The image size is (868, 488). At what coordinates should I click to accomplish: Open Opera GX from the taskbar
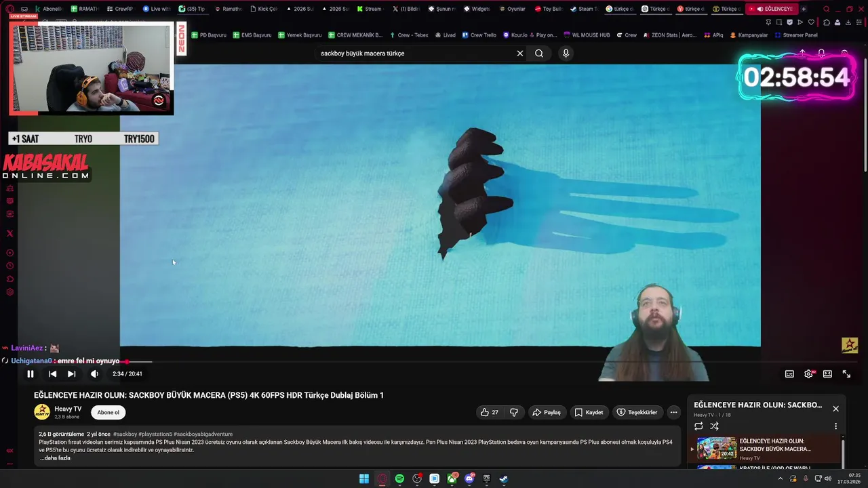coord(382,479)
